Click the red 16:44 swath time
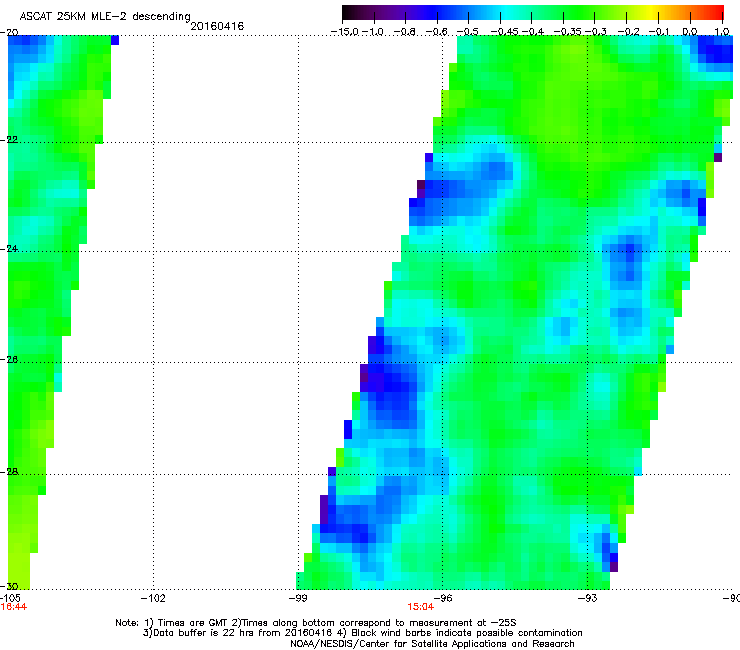This screenshot has height=650, width=740. (14, 607)
